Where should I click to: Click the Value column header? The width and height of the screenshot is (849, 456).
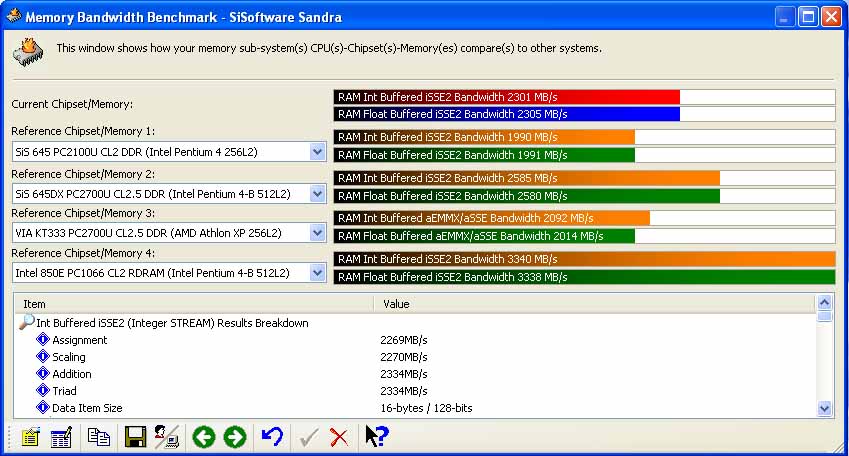(594, 304)
